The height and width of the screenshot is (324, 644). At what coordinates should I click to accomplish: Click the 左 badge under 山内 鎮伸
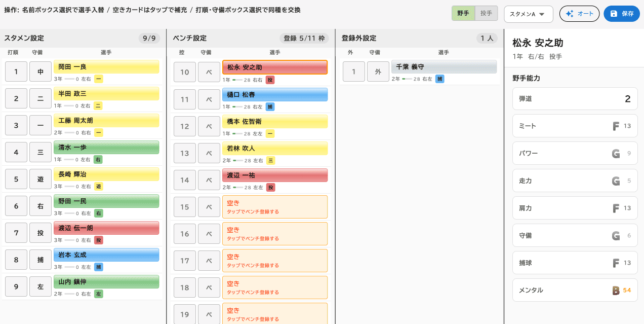pos(99,294)
